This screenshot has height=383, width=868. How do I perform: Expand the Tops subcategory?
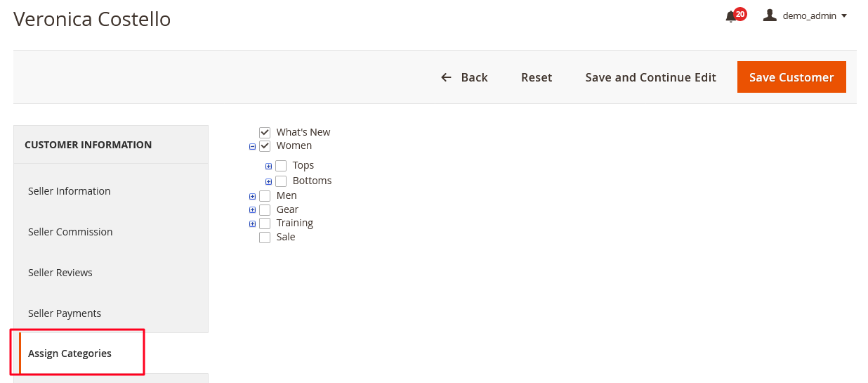[269, 167]
